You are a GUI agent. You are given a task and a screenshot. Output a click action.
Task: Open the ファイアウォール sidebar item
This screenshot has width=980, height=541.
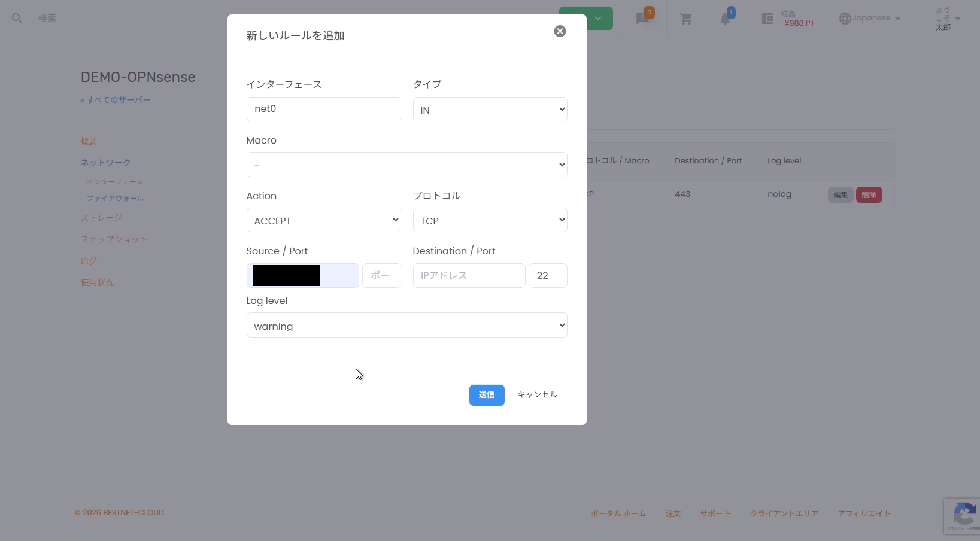pos(115,198)
